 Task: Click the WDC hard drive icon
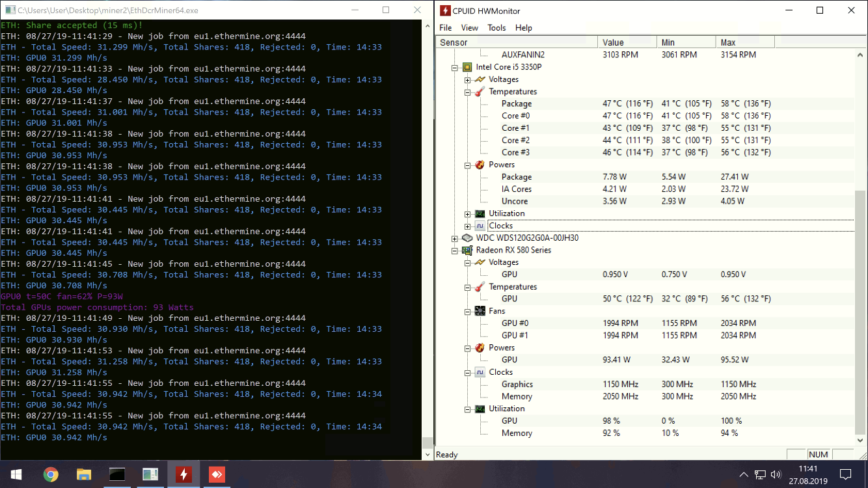(467, 238)
